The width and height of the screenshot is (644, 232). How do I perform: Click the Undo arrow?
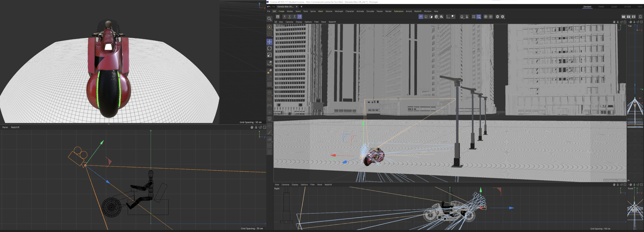point(269,7)
